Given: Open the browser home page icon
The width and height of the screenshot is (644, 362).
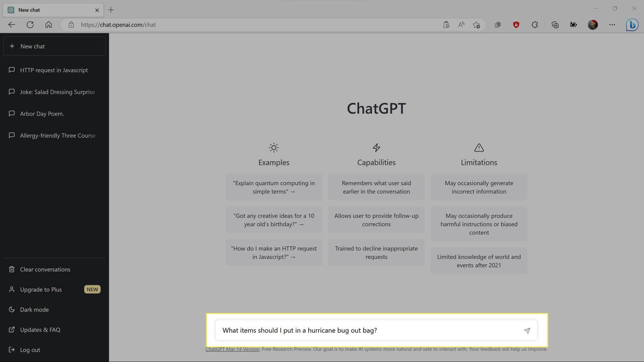Looking at the screenshot, I should pos(49,25).
